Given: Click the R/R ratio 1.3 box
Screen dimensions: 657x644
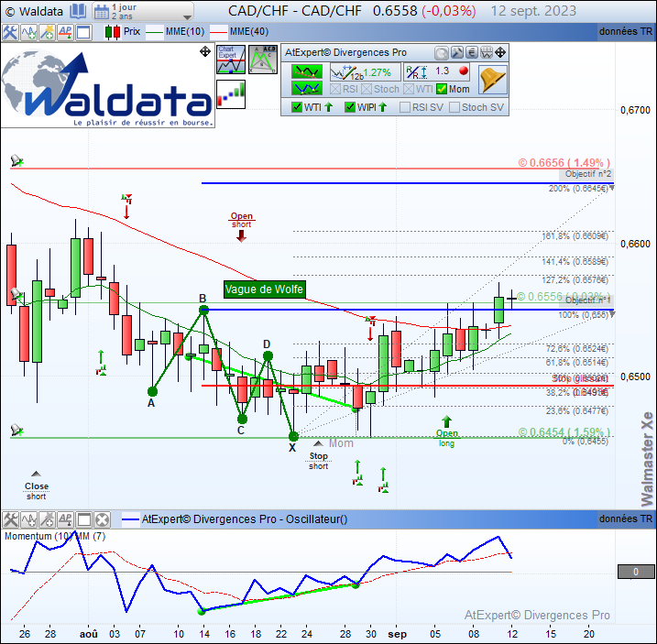Looking at the screenshot, I should click(x=436, y=72).
